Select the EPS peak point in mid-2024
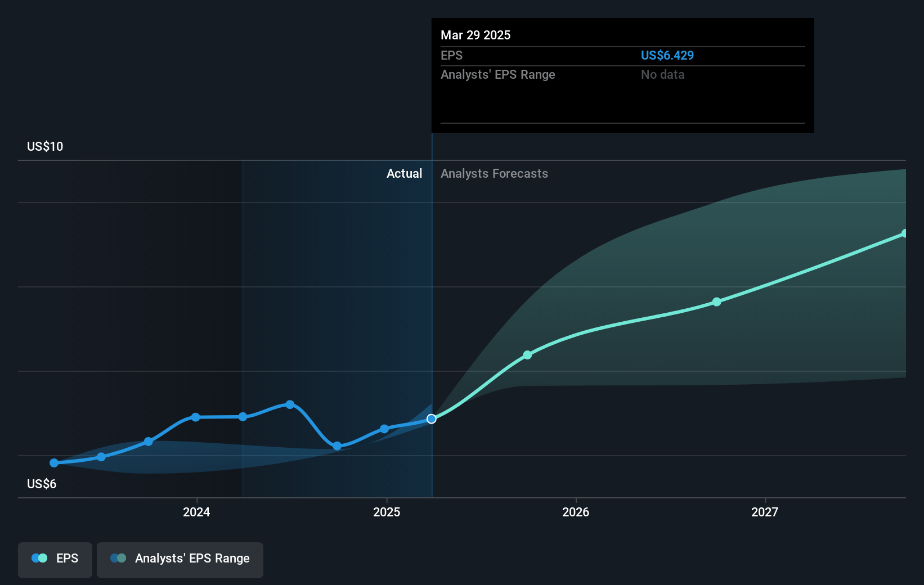924x585 pixels. [x=290, y=404]
